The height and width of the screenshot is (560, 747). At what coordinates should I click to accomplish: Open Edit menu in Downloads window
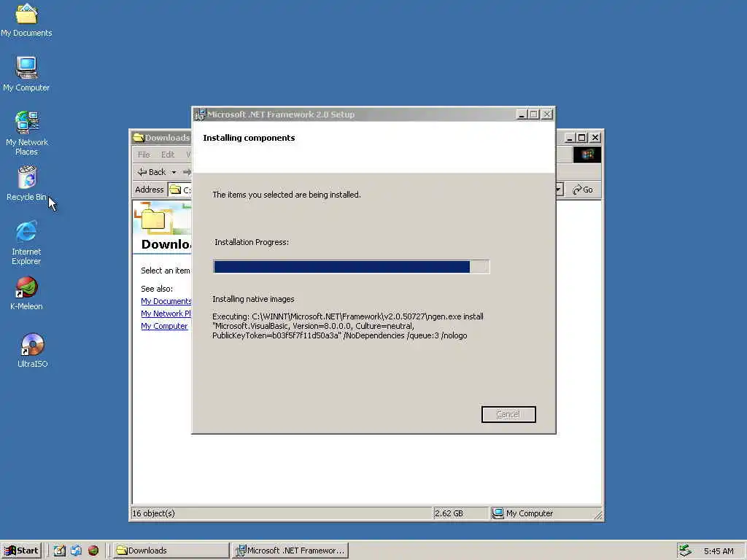pyautogui.click(x=168, y=155)
